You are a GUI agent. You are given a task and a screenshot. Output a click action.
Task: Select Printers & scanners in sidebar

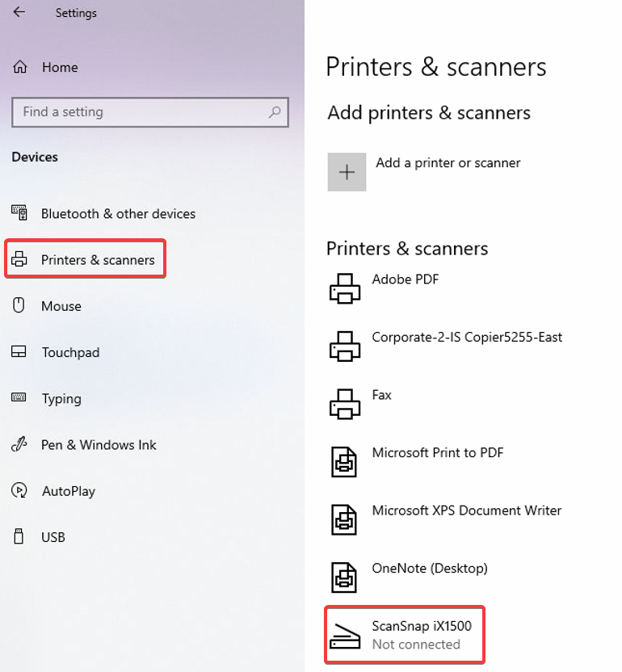(x=85, y=259)
